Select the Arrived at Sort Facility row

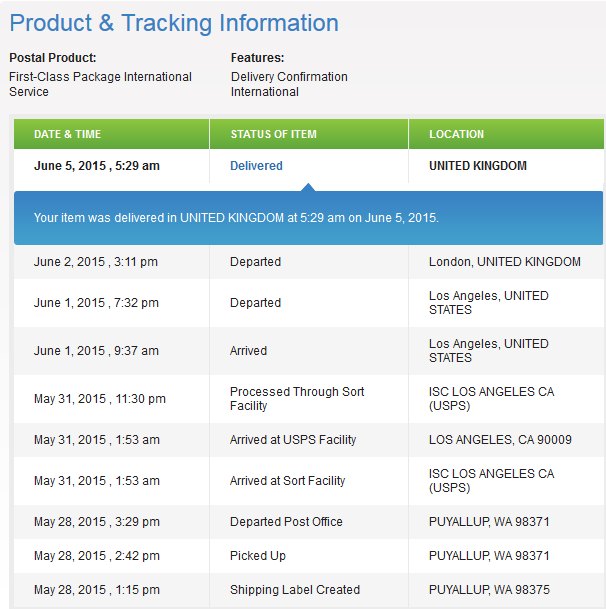coord(309,481)
